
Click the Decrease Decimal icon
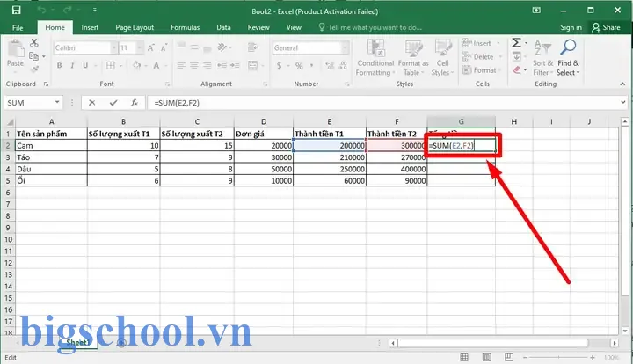point(343,65)
